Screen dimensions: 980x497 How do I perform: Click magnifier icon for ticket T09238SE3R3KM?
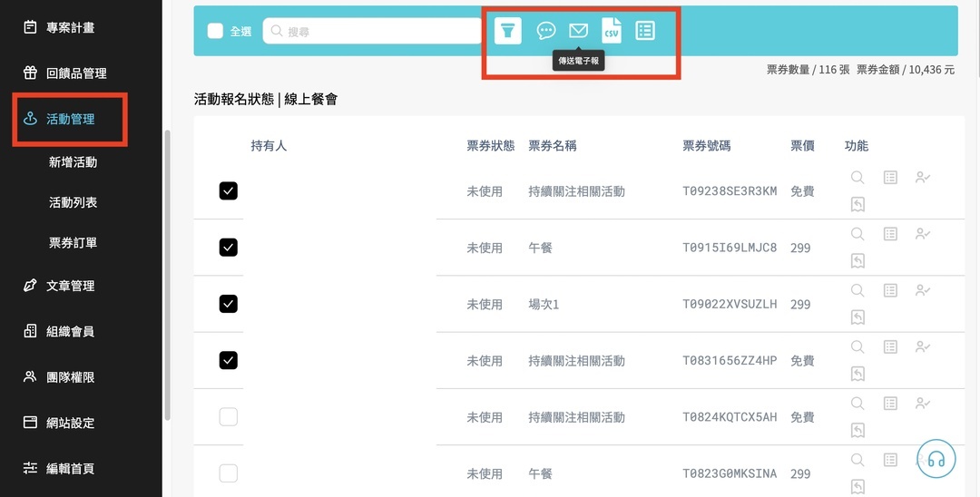tap(857, 178)
